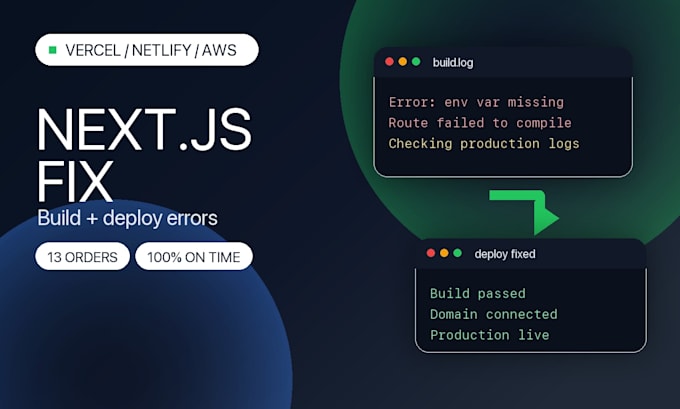Image resolution: width=680 pixels, height=409 pixels.
Task: Click the build.log window title
Action: [453, 63]
